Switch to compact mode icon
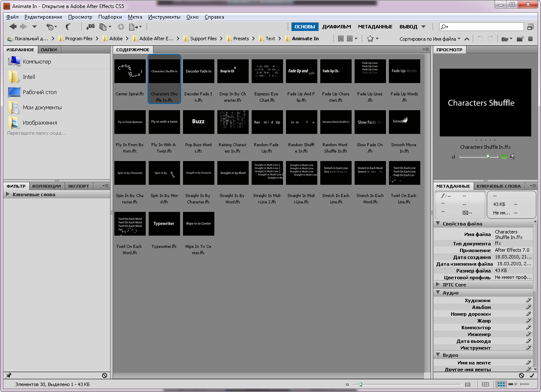Viewport: 541px width, 392px height. 530,27
